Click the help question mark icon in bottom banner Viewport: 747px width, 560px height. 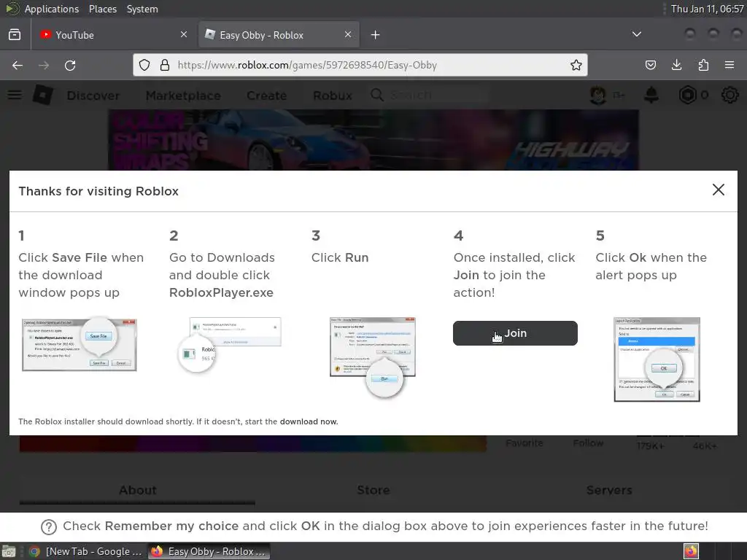point(49,526)
